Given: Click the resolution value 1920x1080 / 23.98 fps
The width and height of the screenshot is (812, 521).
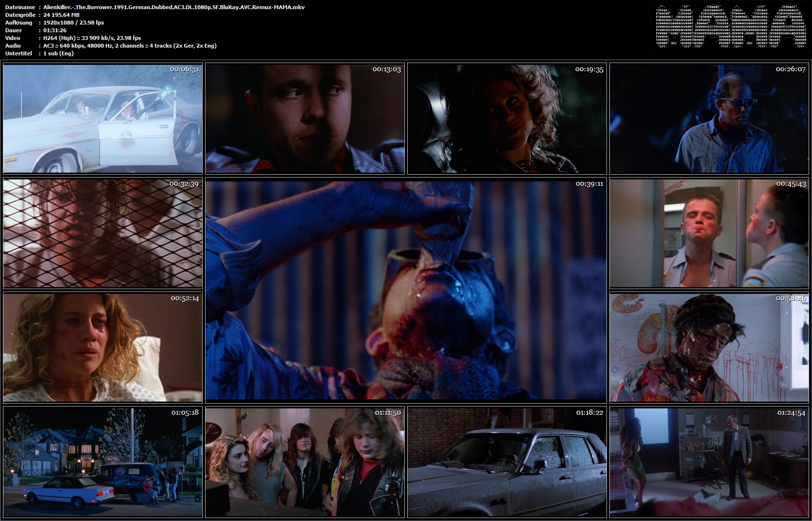Looking at the screenshot, I should (x=74, y=23).
